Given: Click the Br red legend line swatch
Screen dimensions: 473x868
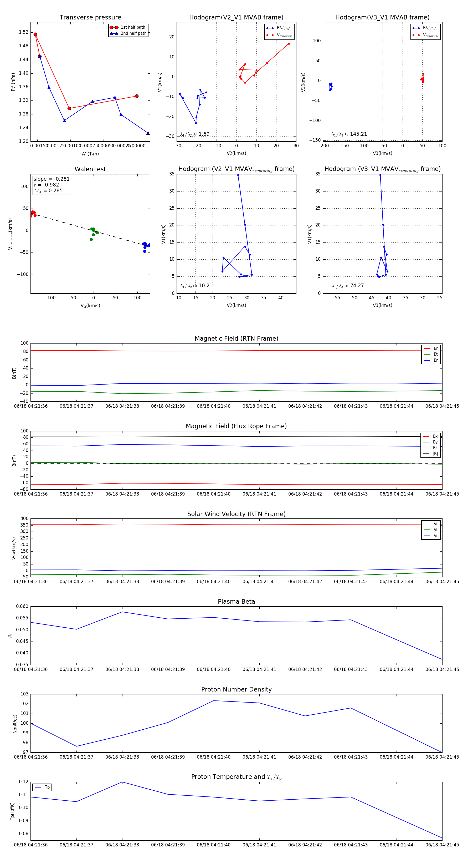Looking at the screenshot, I should coord(427,349).
